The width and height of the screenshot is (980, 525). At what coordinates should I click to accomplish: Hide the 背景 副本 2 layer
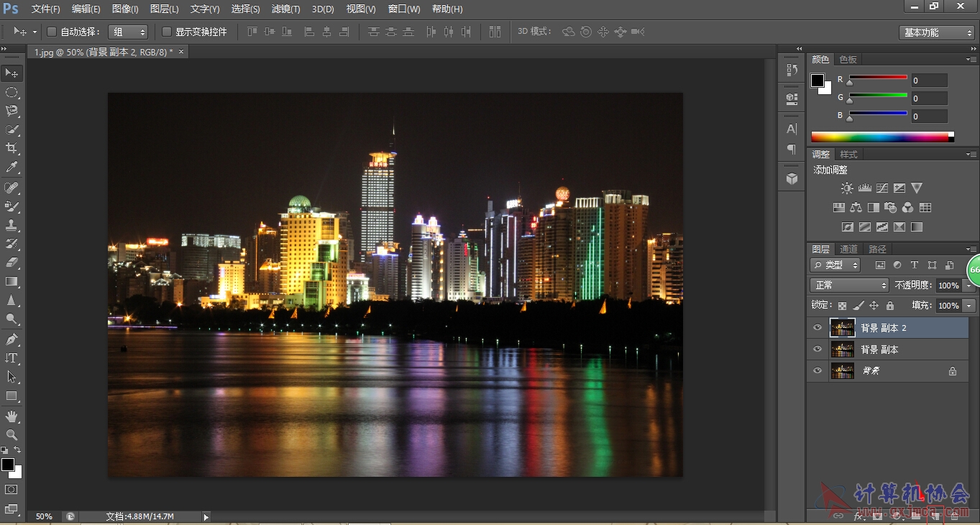817,328
